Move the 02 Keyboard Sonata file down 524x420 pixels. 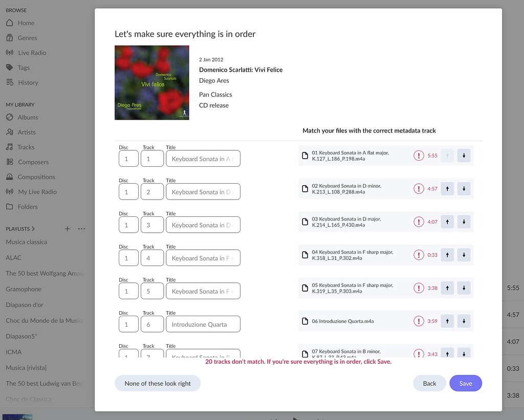(x=464, y=188)
